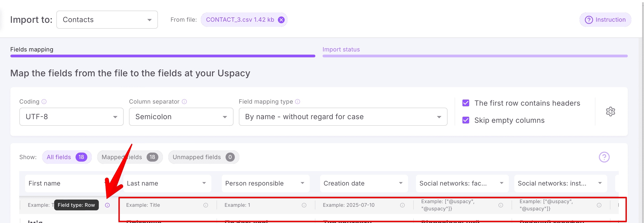
Task: Click the info icon next to Example: Title
Action: [x=205, y=205]
